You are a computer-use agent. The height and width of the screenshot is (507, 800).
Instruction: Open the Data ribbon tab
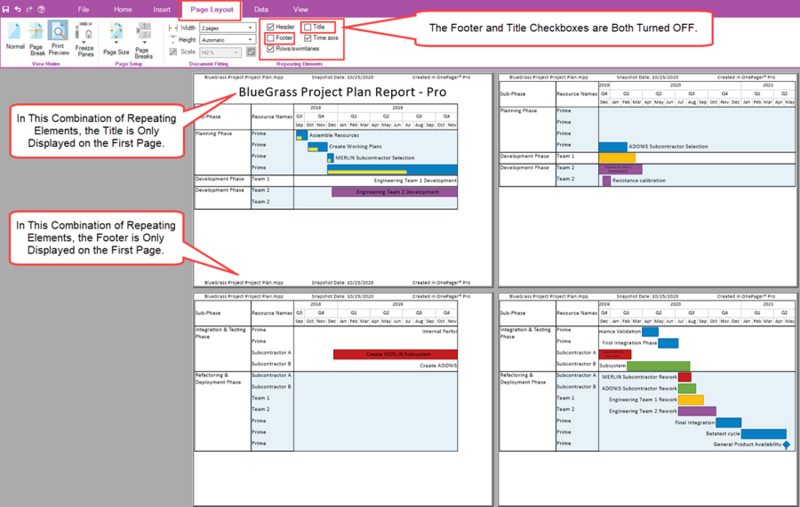[x=261, y=9]
